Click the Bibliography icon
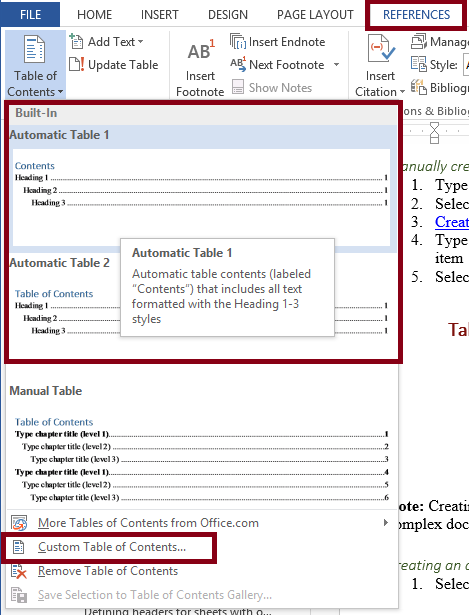This screenshot has width=469, height=615. [418, 87]
